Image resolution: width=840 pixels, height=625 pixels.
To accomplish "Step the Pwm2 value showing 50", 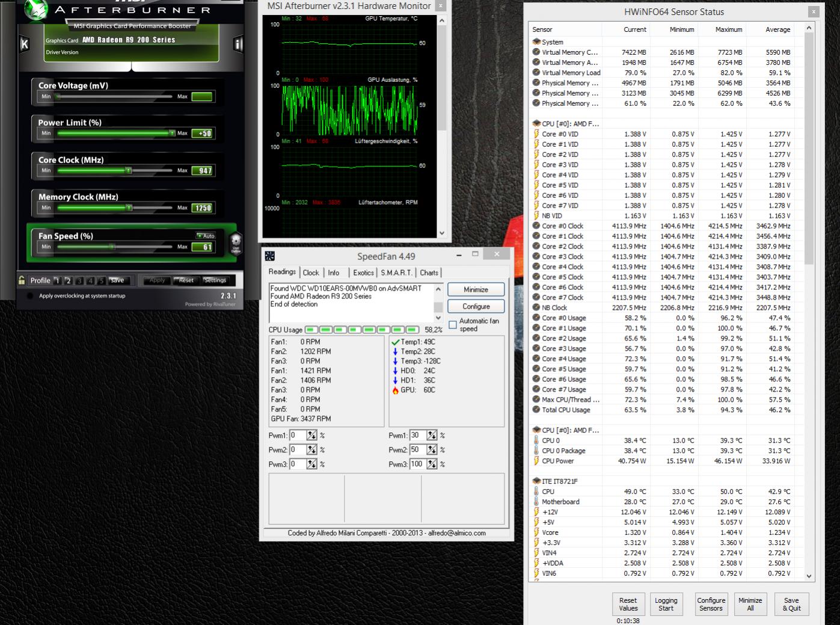I will click(432, 450).
